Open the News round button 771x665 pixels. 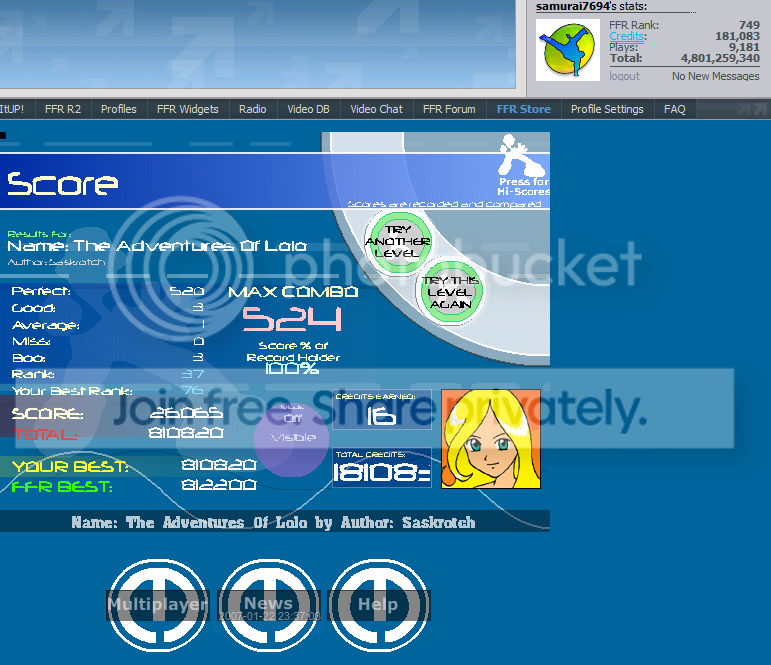pos(268,604)
